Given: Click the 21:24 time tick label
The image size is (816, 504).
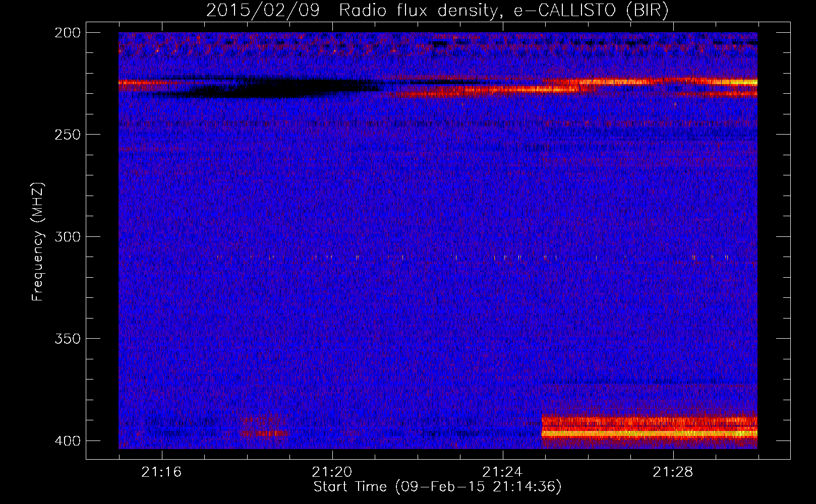Looking at the screenshot, I should [x=502, y=472].
